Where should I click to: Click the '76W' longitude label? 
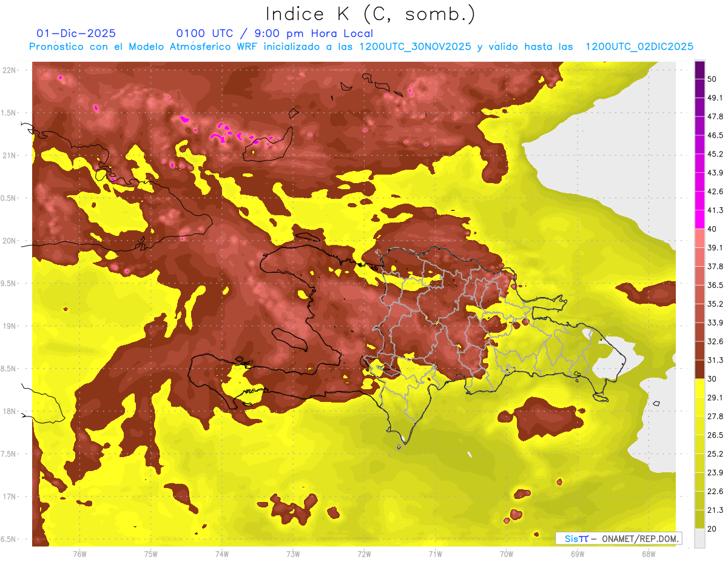[x=79, y=554]
